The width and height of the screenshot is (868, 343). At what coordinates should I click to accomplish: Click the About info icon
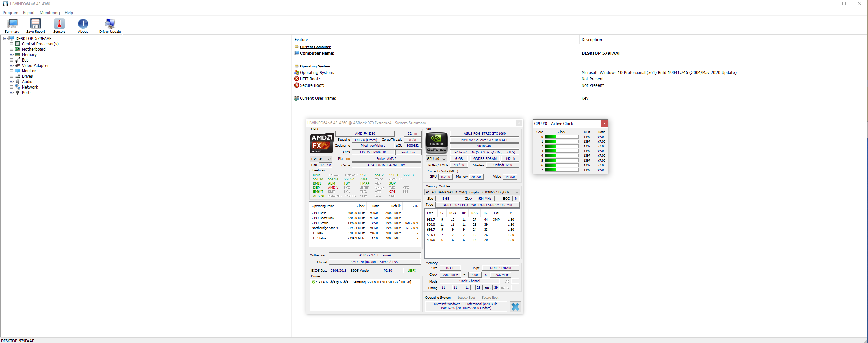(83, 23)
